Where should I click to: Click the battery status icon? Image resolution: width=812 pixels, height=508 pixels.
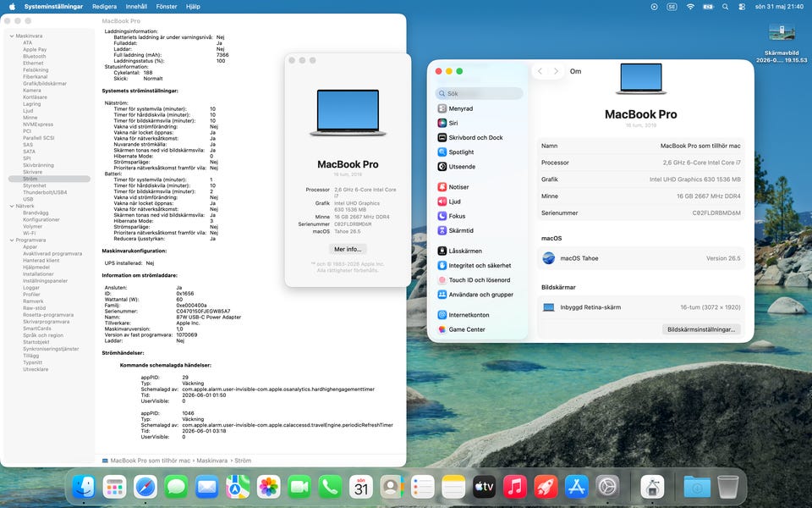pos(708,7)
